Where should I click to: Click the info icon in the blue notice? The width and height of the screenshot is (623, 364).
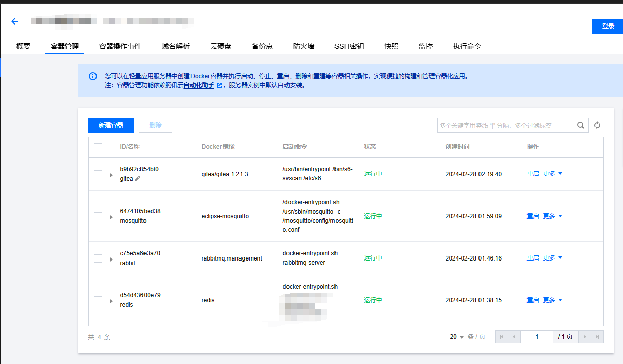(93, 76)
